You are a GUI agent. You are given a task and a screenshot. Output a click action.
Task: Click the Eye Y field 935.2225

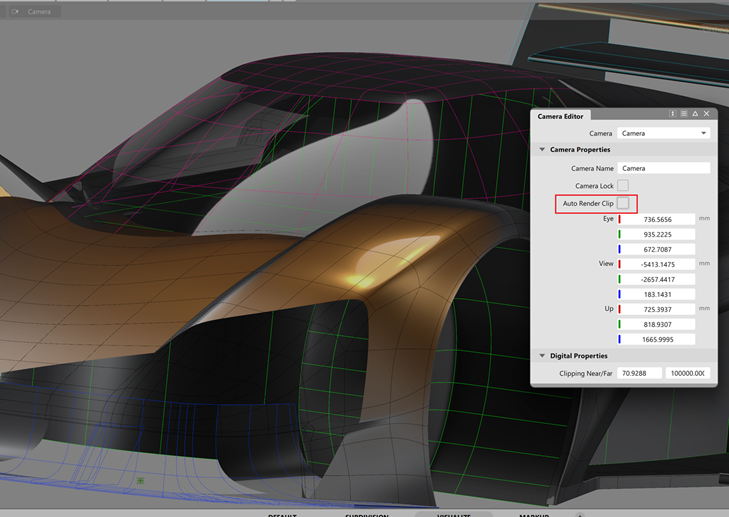656,234
